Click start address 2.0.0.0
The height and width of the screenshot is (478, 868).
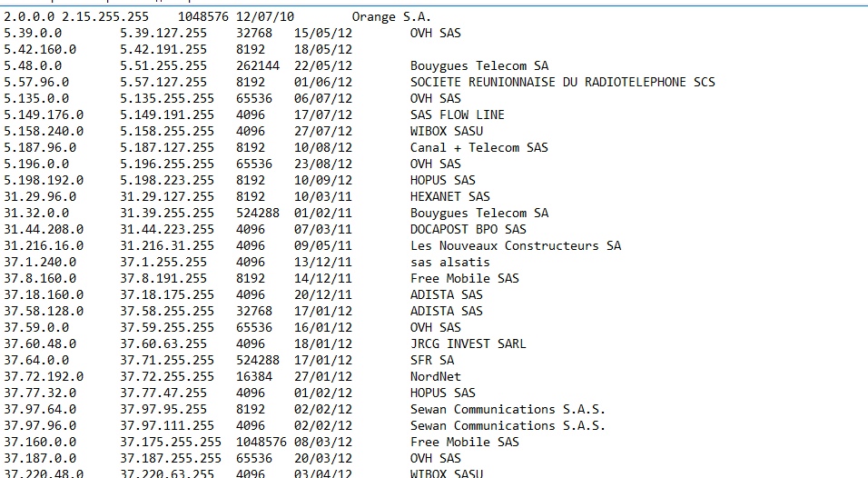29,17
